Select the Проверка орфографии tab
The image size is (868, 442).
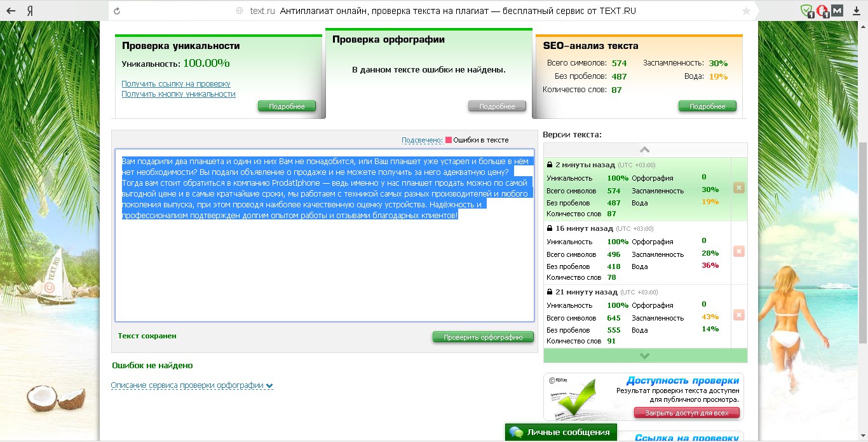(x=388, y=39)
